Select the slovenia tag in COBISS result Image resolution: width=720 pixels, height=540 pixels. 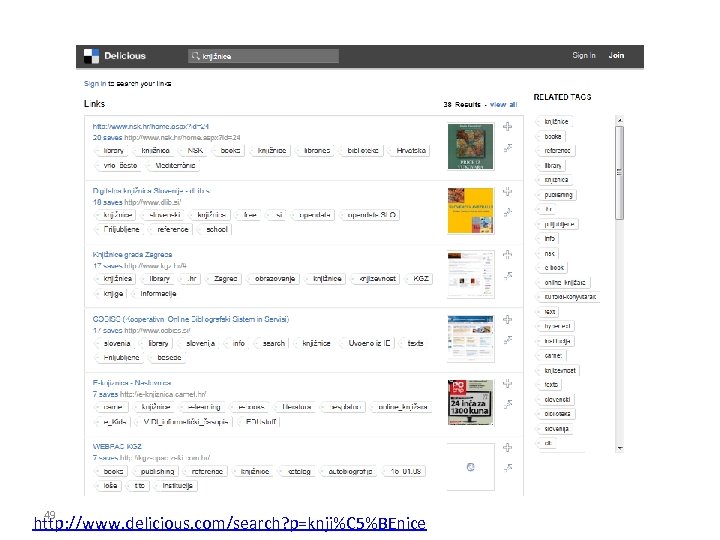[115, 343]
